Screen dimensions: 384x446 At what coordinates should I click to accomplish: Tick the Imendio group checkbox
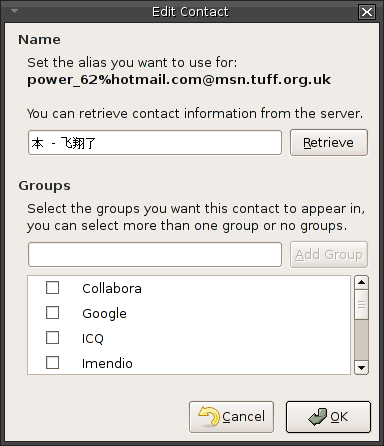(x=52, y=363)
